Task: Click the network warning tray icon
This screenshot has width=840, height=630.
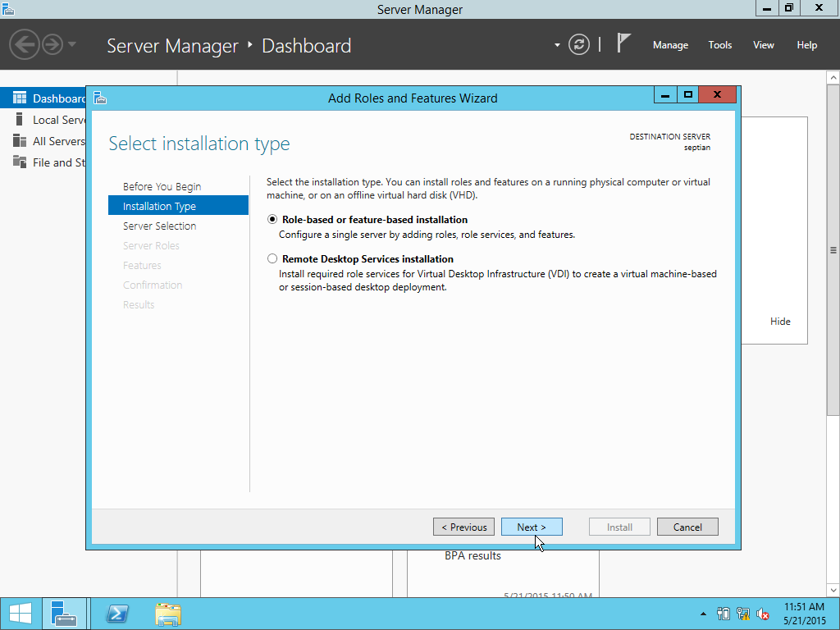Action: [743, 614]
